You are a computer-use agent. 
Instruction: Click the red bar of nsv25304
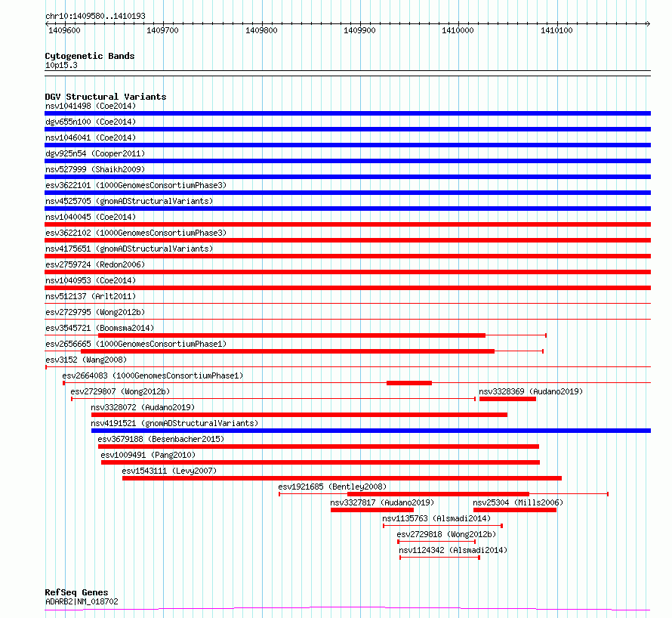515,510
